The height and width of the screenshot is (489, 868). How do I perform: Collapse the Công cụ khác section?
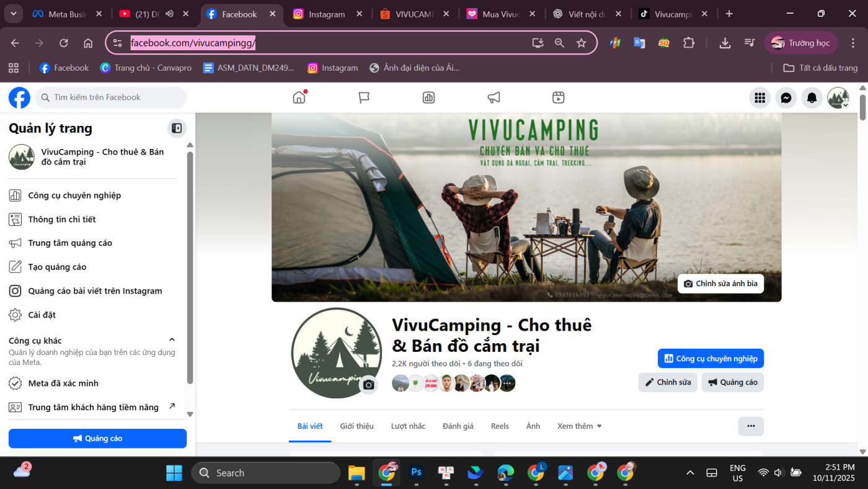tap(172, 340)
